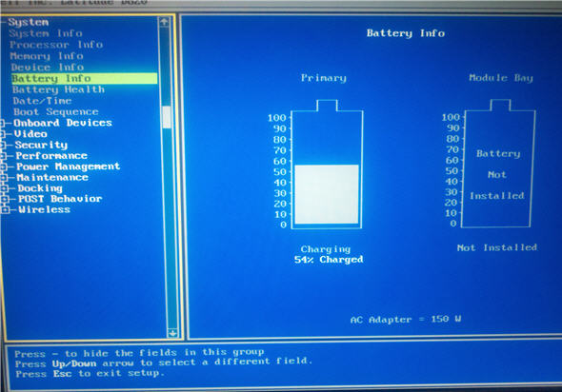
Task: Select Power Management label
Action: pos(68,167)
